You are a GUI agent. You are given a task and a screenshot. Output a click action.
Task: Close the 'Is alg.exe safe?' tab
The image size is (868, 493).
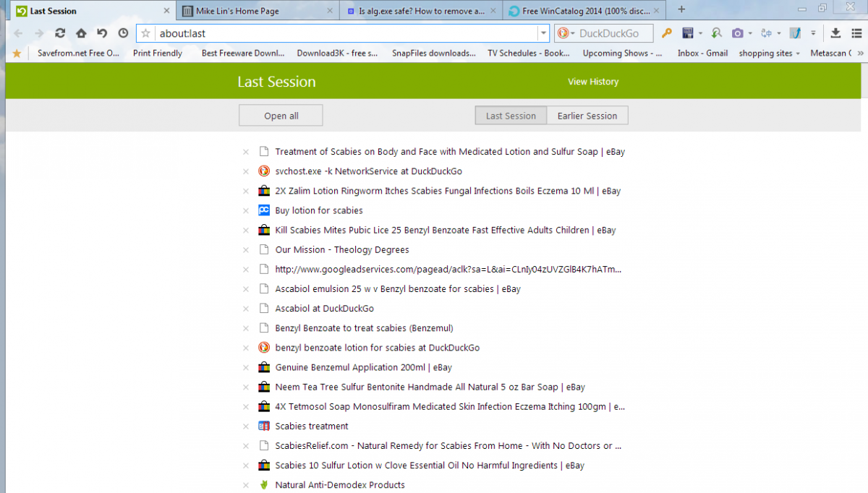tap(495, 11)
